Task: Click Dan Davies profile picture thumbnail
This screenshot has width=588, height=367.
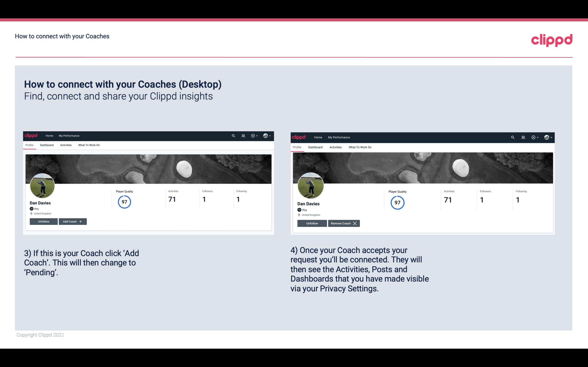Action: (x=42, y=185)
